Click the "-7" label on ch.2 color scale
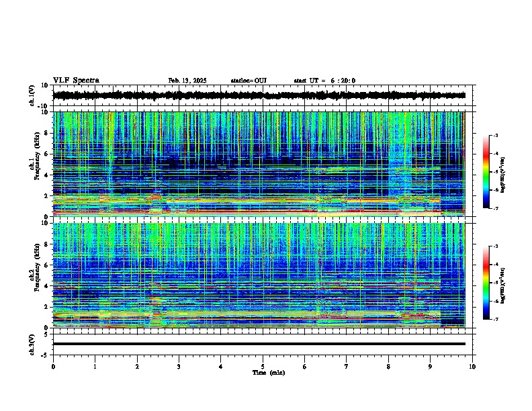 (x=495, y=319)
